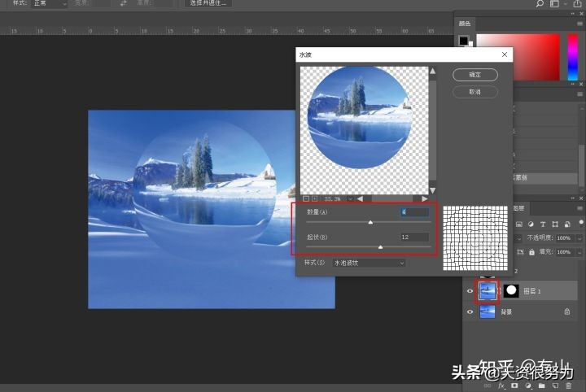Select the 背景 layer name
This screenshot has width=586, height=392.
click(506, 311)
